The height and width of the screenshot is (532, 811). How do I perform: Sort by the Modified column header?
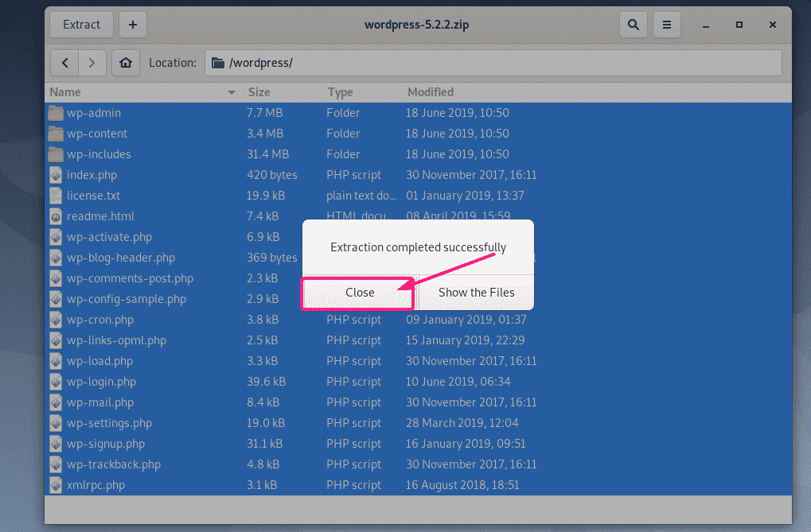point(596,92)
